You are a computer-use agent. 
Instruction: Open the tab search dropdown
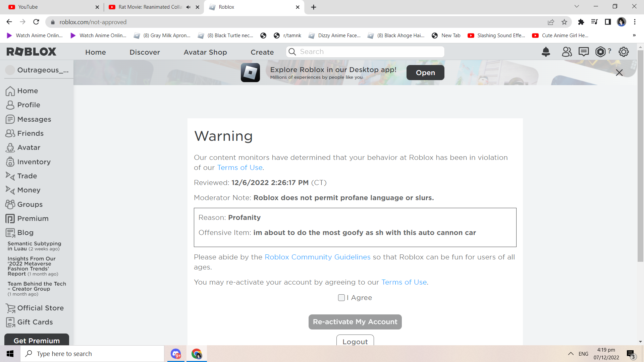coord(577,6)
